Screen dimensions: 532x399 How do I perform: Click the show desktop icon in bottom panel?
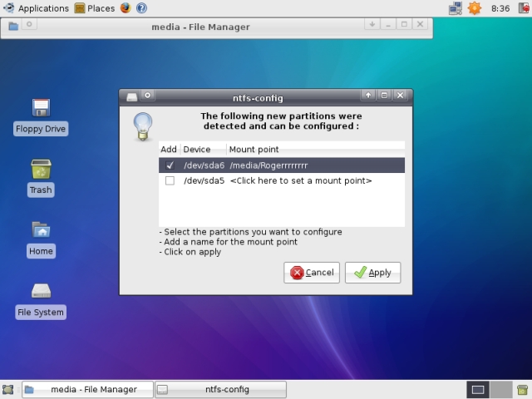pyautogui.click(x=7, y=389)
